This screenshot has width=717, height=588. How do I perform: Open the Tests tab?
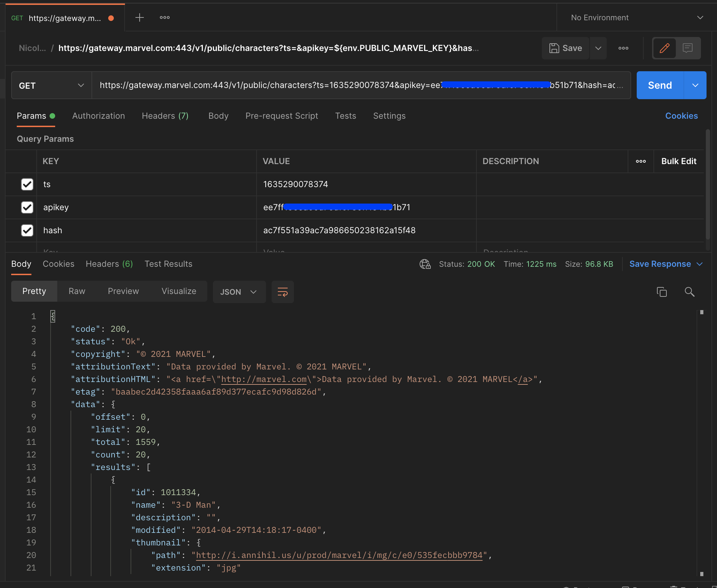click(x=346, y=116)
